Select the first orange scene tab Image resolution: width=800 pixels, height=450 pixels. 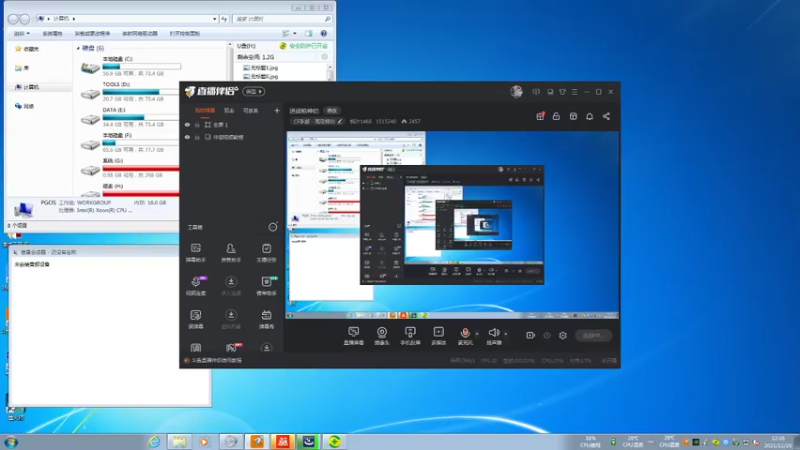(205, 110)
